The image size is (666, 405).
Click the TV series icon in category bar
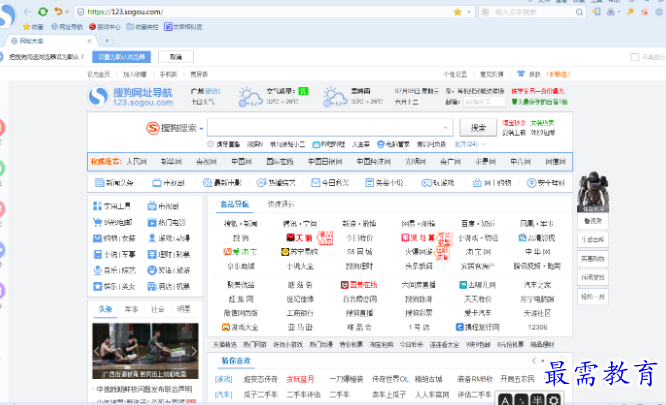(157, 183)
